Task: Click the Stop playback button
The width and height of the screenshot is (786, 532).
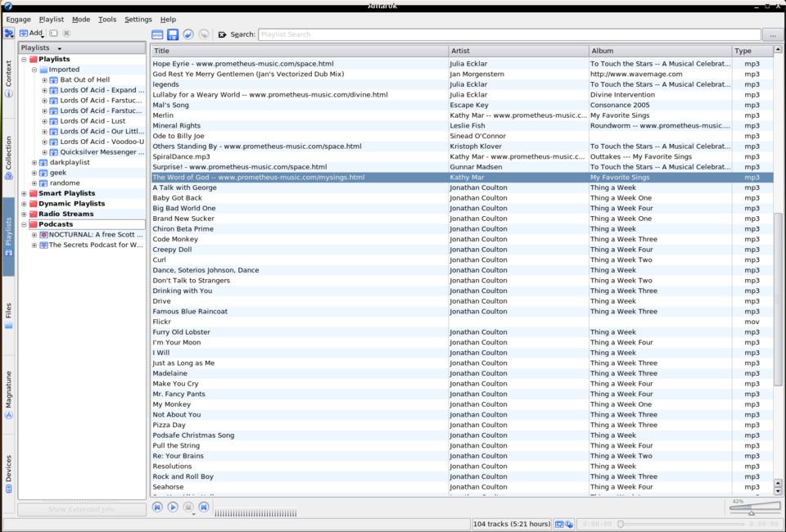Action: point(188,507)
